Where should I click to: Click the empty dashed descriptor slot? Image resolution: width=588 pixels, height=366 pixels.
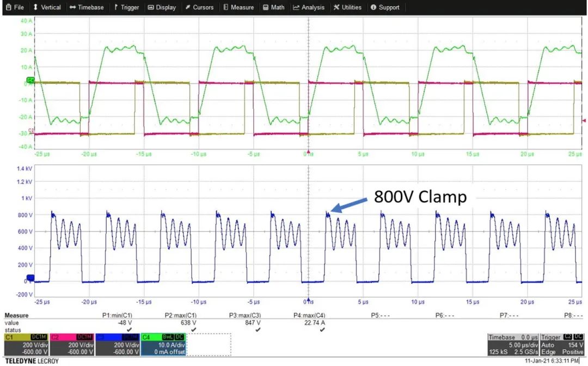(209, 345)
